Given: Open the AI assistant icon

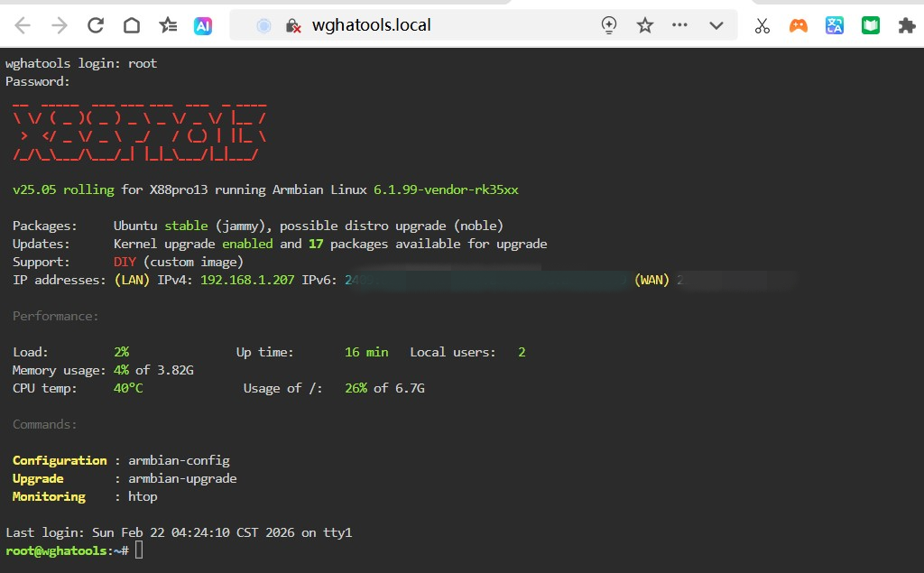Looking at the screenshot, I should point(203,25).
